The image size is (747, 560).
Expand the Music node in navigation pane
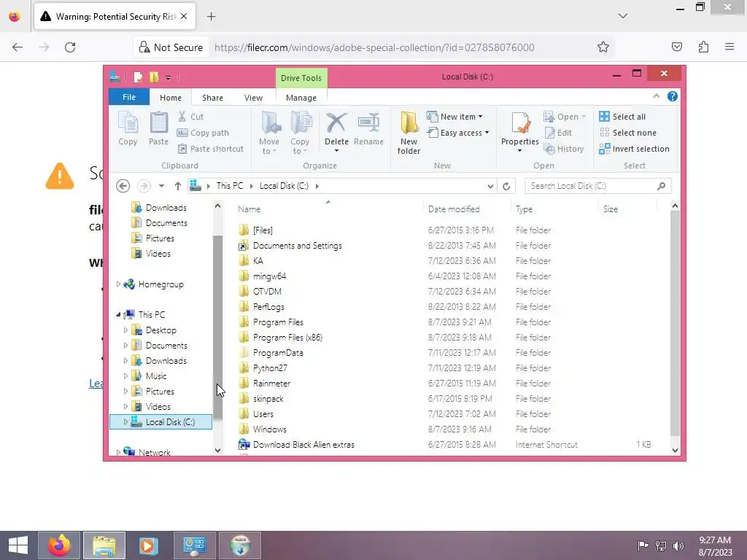pyautogui.click(x=125, y=376)
